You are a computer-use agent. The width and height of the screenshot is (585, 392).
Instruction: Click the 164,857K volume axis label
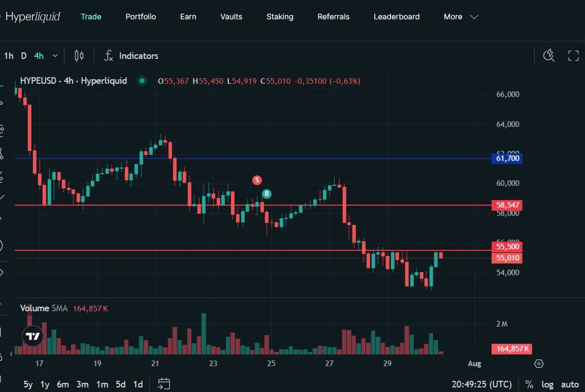click(512, 349)
